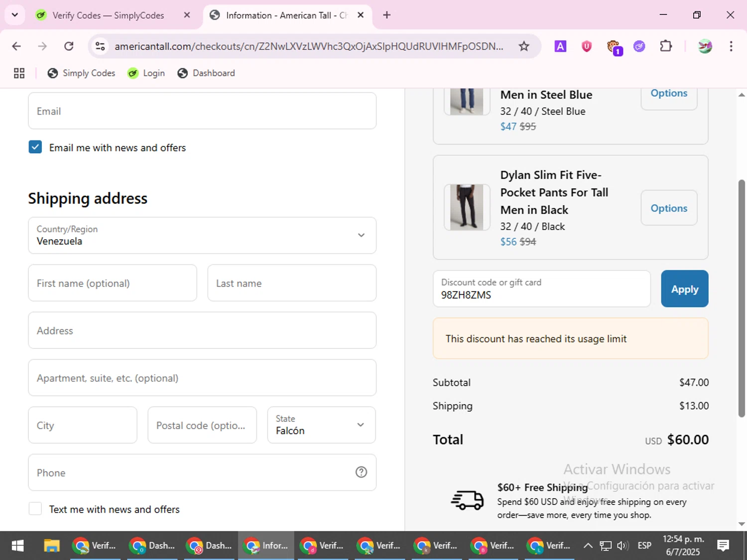Screen dimensions: 747x560
Task: Click the free shipping truck icon
Action: point(467,501)
